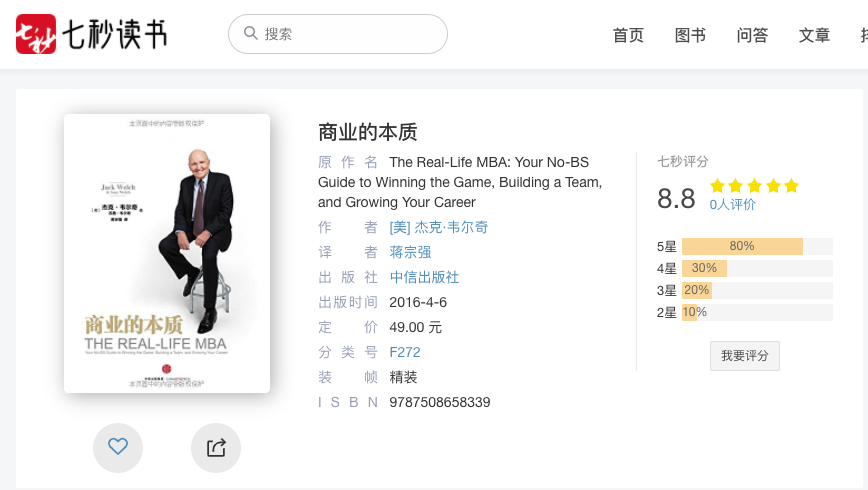868x490 pixels.
Task: Focus the 搜索 search input field
Action: point(338,34)
